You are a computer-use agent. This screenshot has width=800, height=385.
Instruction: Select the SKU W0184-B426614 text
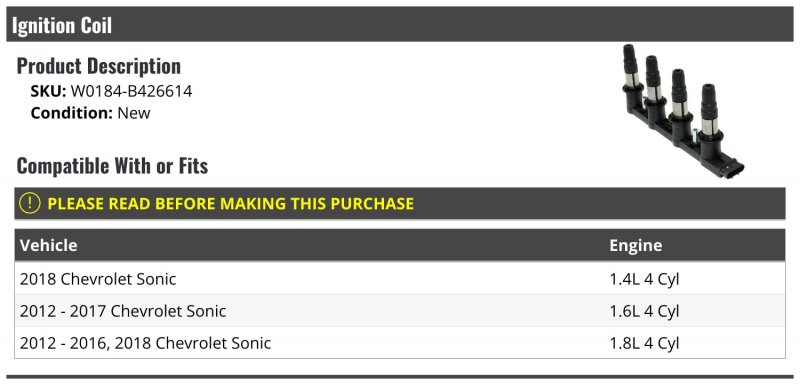131,92
